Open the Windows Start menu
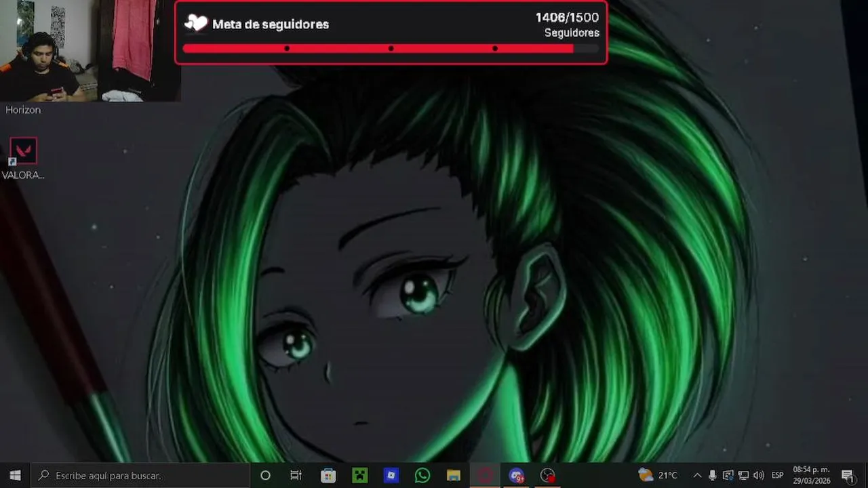 click(15, 475)
